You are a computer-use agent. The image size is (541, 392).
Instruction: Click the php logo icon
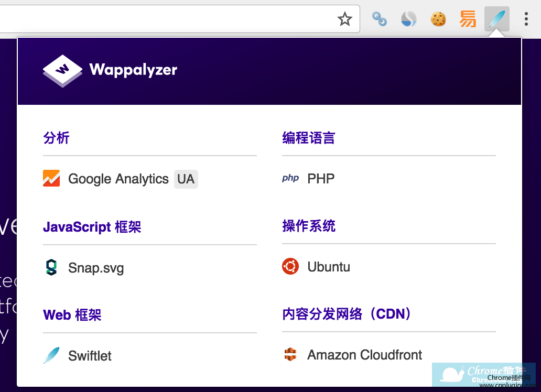[x=290, y=178]
